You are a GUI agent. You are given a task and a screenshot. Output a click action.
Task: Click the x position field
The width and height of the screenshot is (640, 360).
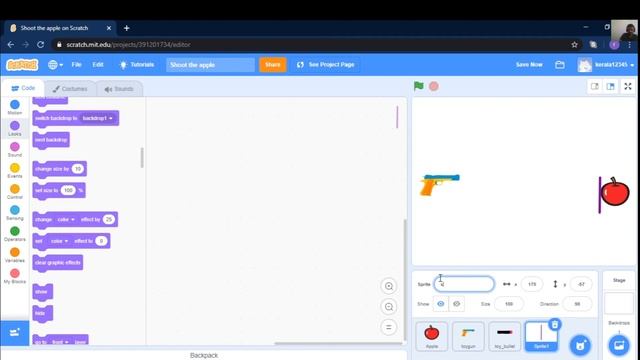[532, 284]
